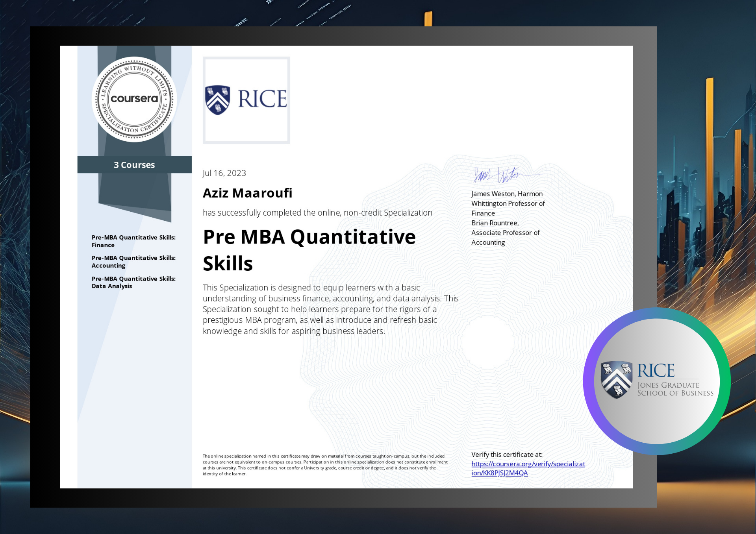The width and height of the screenshot is (756, 534).
Task: Click the Coursera specialization certificate seal
Action: (x=134, y=99)
